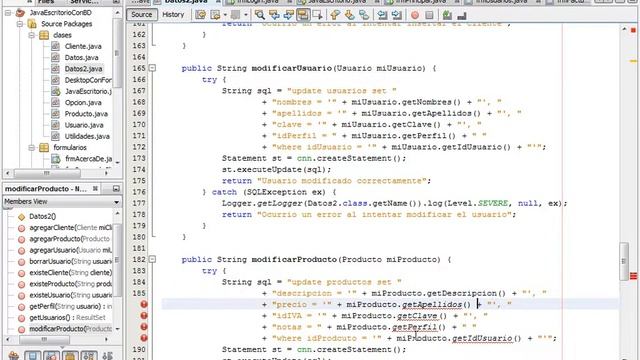
Task: Collapse modificarProducto method code fold
Action: 152,259
